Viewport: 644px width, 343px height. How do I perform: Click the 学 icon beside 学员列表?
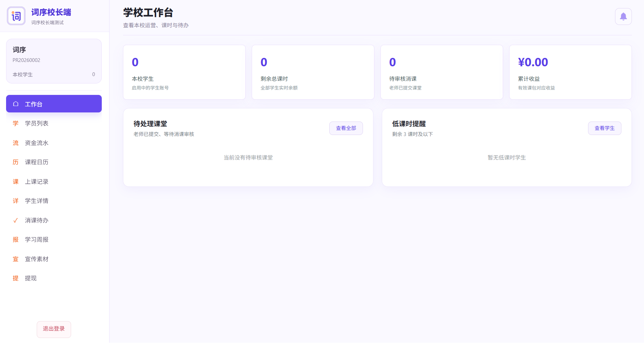[16, 124]
